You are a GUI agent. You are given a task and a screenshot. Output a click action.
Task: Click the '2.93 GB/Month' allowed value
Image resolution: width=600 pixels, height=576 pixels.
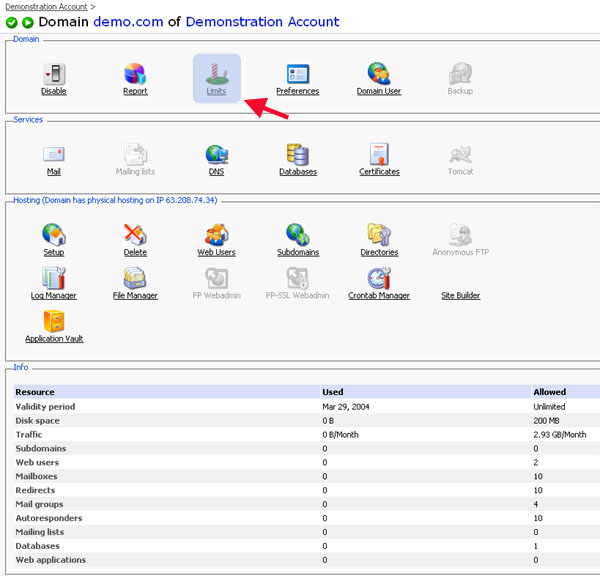[559, 434]
